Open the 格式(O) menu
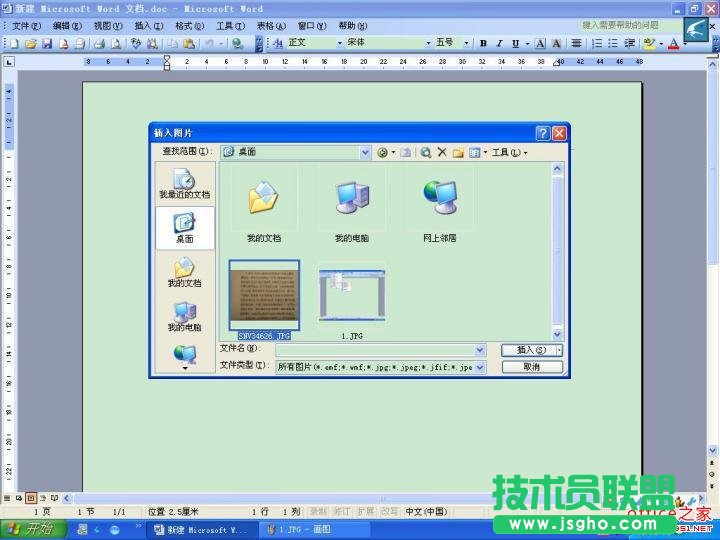 (190, 26)
